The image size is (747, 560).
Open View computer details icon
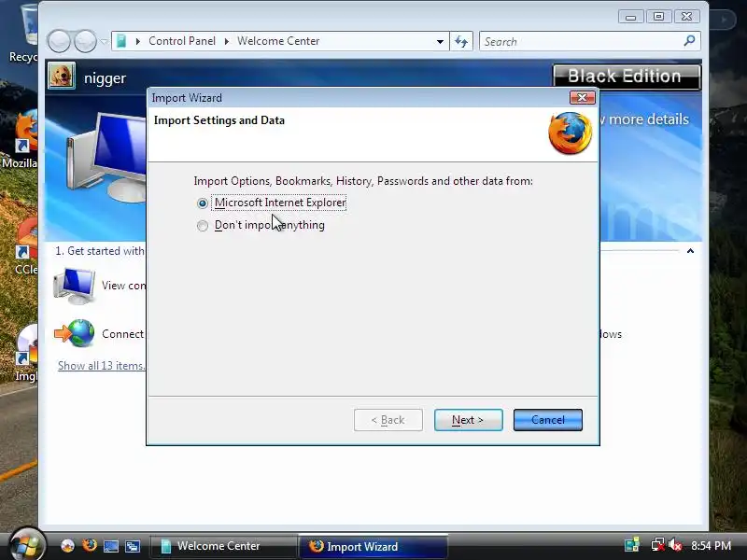tap(75, 287)
